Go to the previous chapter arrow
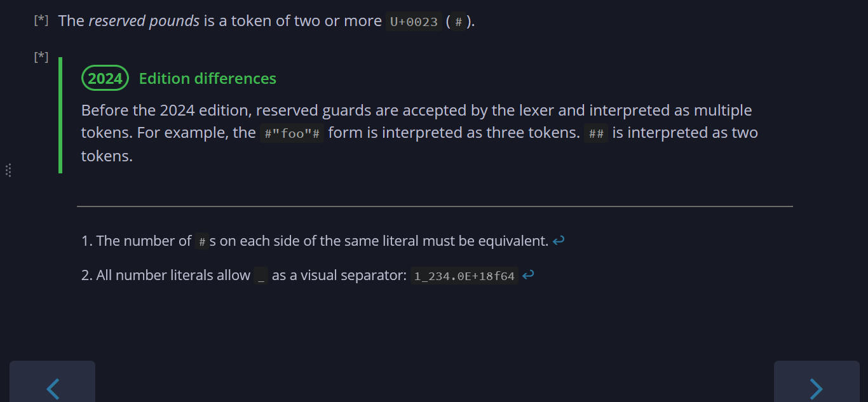The image size is (868, 402). tap(53, 387)
